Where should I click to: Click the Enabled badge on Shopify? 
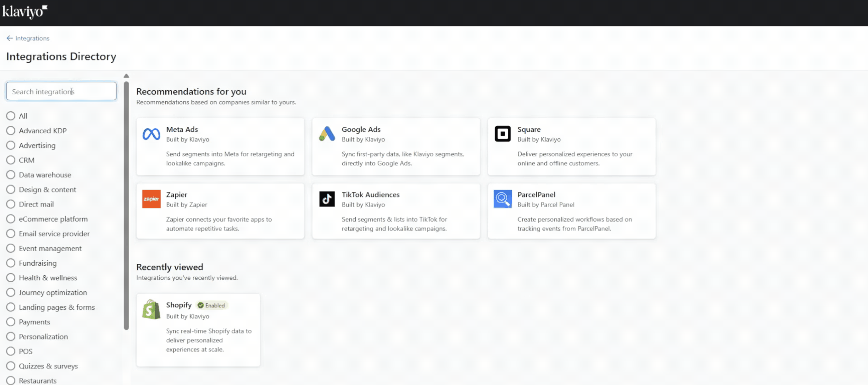click(212, 305)
